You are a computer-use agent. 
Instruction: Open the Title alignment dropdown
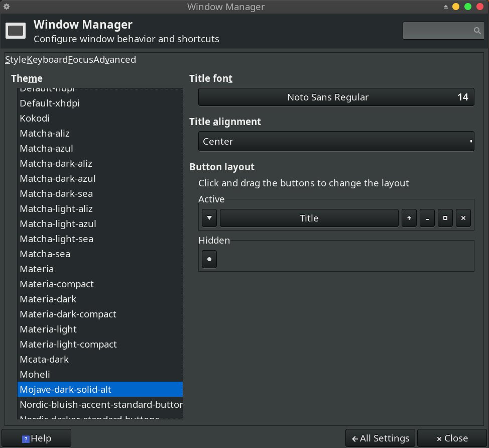pos(336,142)
